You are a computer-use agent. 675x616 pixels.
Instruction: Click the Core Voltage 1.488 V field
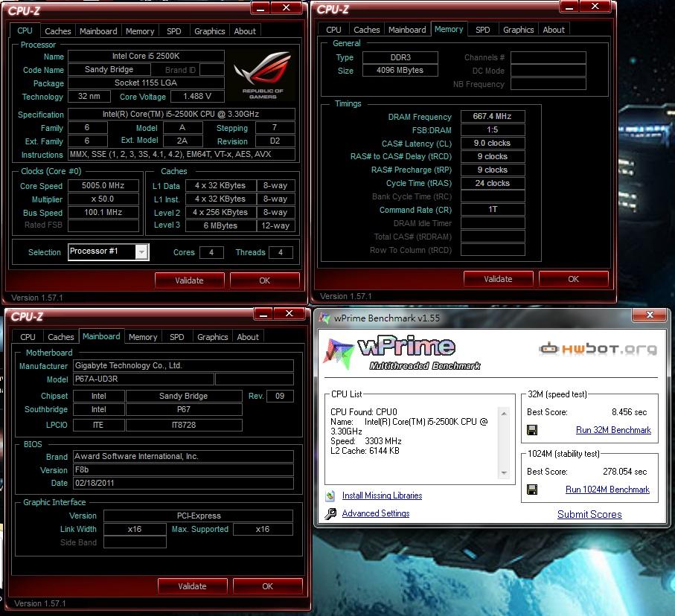[197, 97]
